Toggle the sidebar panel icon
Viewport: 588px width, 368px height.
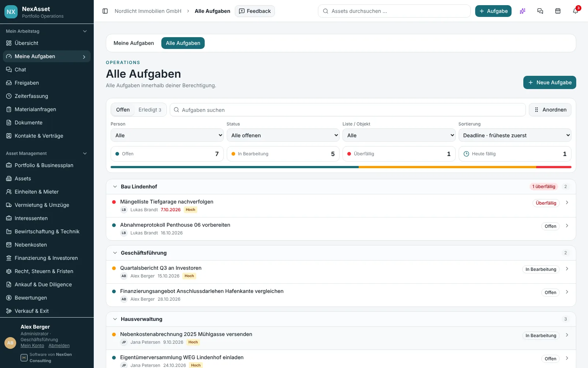[x=105, y=11]
